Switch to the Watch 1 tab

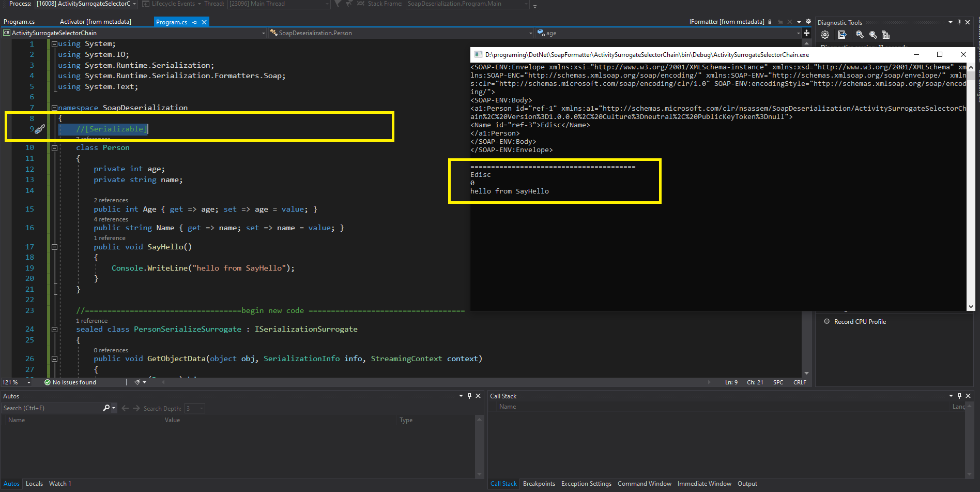tap(60, 484)
